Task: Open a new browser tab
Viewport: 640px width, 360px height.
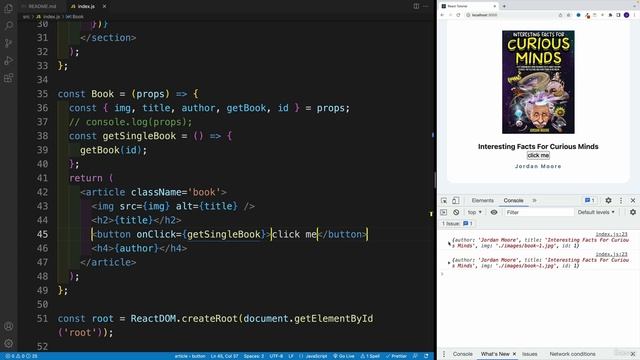Action: [504, 6]
